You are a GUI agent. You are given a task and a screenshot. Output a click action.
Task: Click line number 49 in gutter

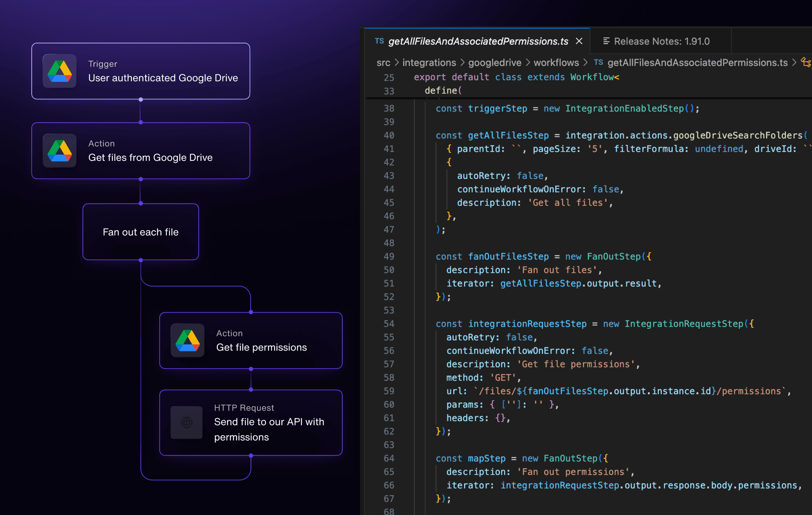[x=389, y=257]
